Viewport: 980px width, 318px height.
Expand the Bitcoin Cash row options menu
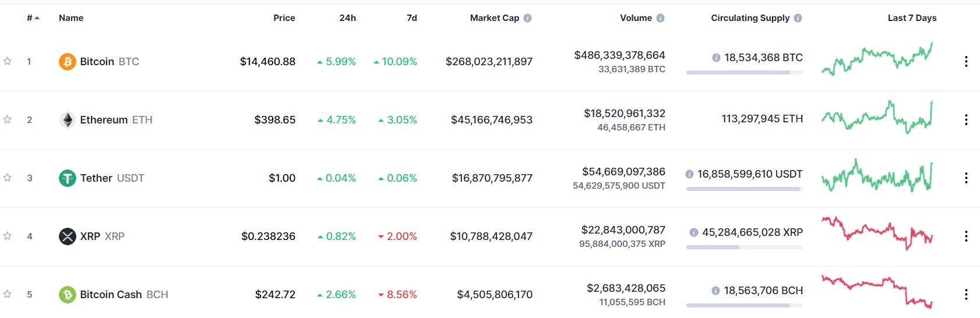pos(966,294)
